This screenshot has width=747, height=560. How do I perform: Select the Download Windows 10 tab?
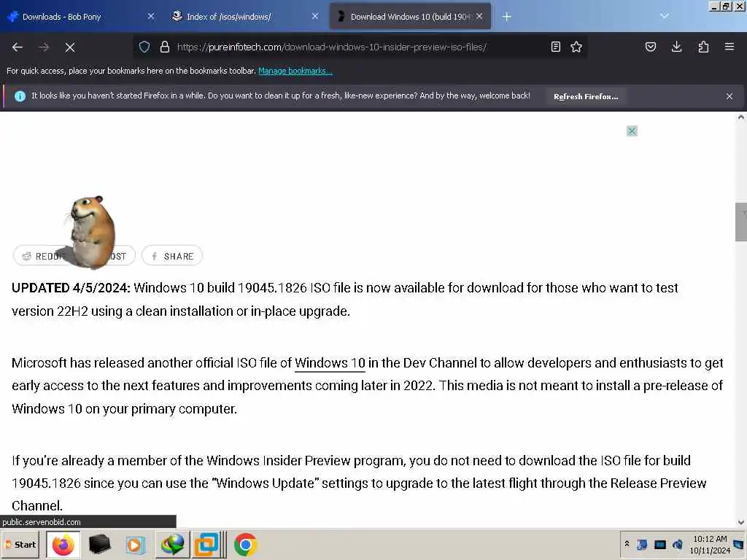(410, 17)
